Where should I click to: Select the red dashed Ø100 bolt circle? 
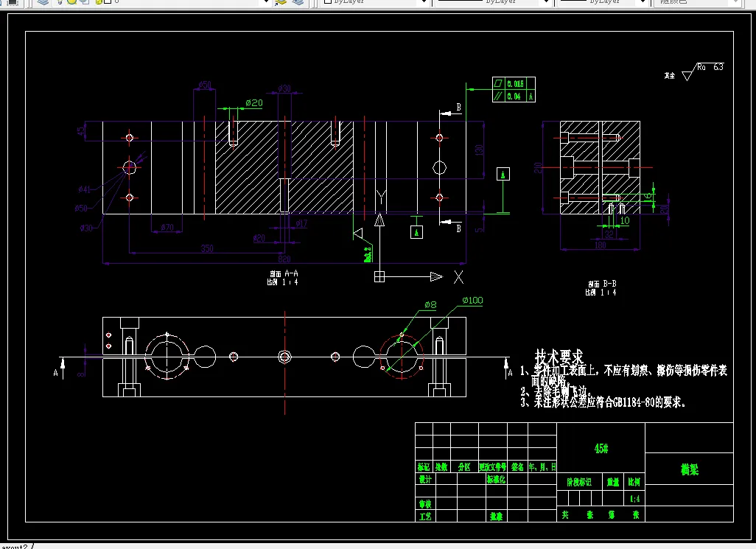402,357
